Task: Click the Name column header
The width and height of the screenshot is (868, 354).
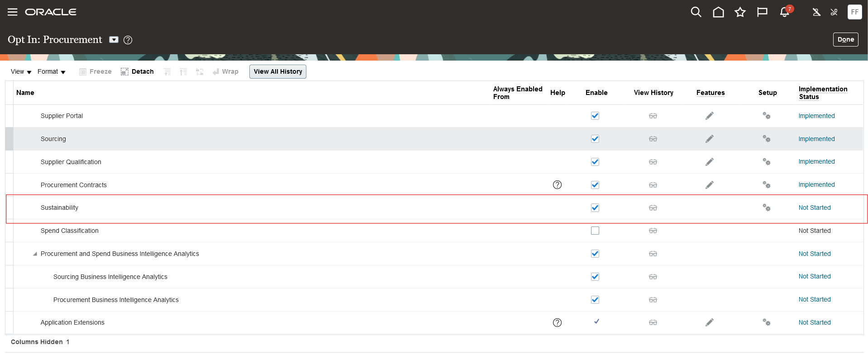Action: (25, 93)
